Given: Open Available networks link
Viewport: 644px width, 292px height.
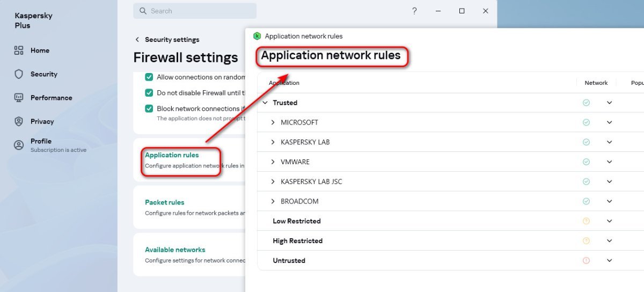Looking at the screenshot, I should click(x=175, y=250).
